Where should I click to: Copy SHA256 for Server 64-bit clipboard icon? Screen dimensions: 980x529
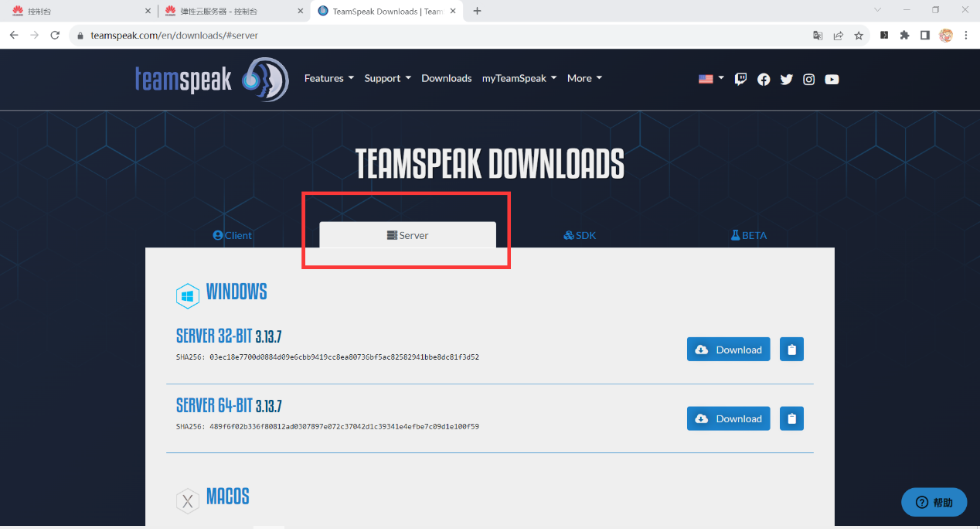[791, 418]
